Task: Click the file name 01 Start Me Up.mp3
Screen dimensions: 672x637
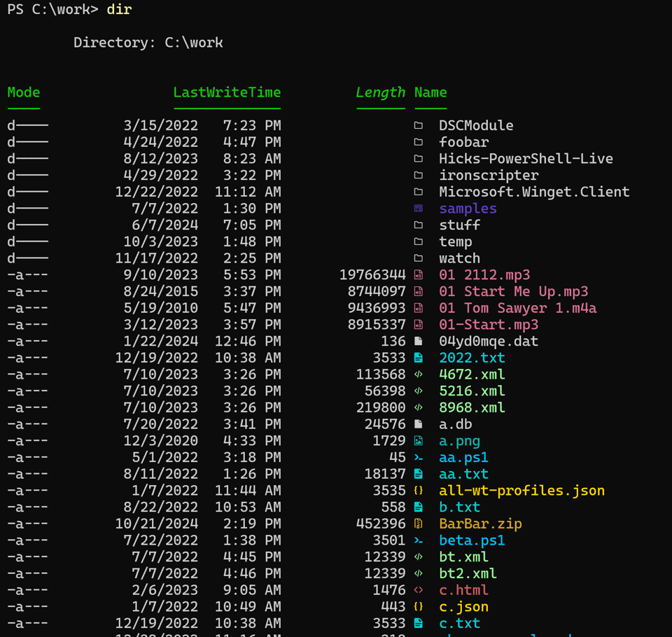Action: (513, 291)
